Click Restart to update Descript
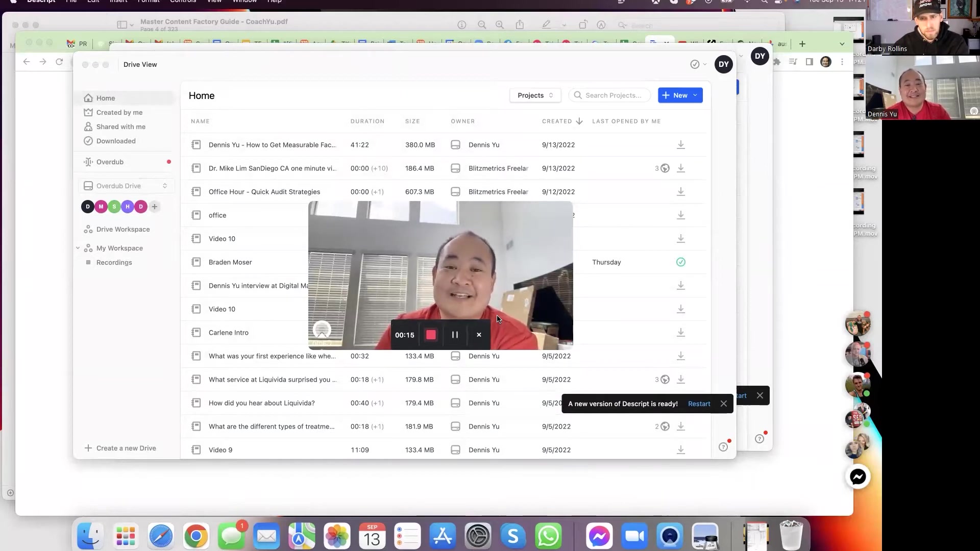The height and width of the screenshot is (551, 980). click(x=699, y=404)
